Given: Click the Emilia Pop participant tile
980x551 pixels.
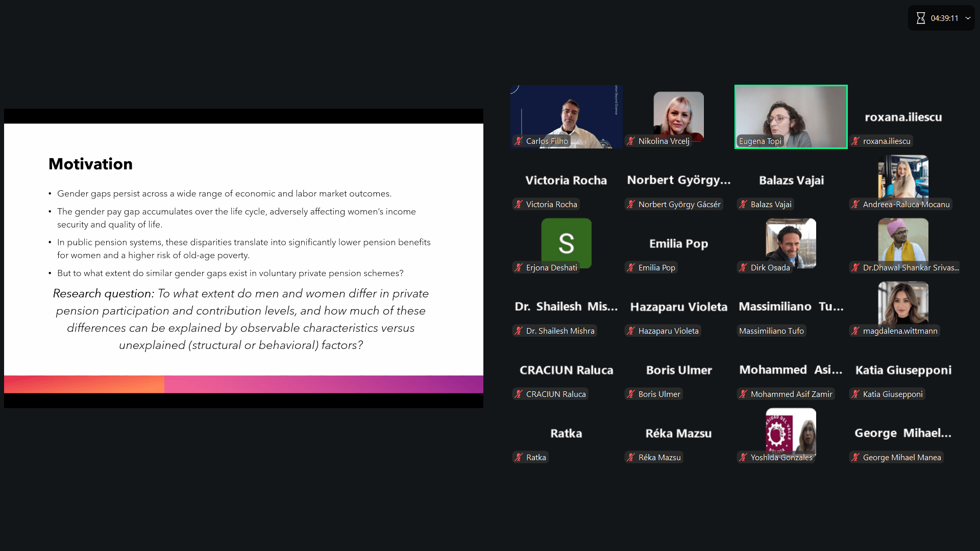Looking at the screenshot, I should point(678,244).
